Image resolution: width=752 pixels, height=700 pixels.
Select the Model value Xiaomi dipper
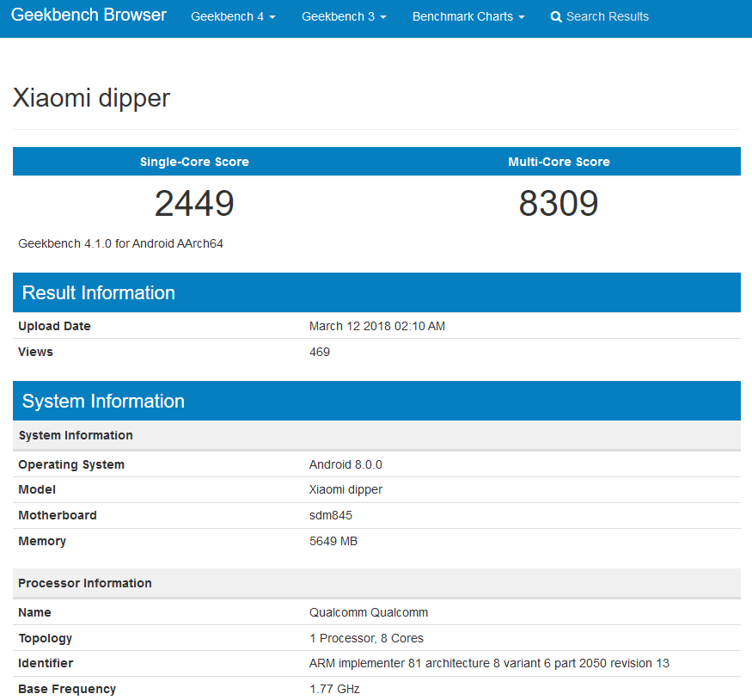[x=345, y=490]
